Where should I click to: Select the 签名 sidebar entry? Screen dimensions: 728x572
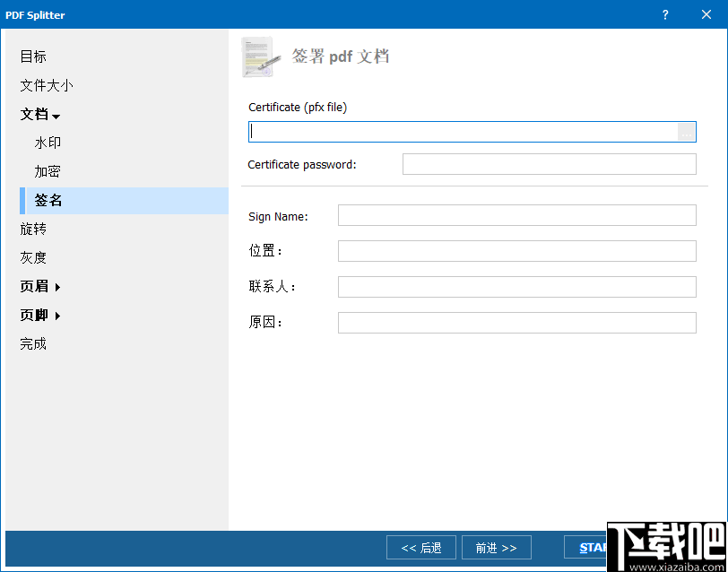click(x=47, y=200)
